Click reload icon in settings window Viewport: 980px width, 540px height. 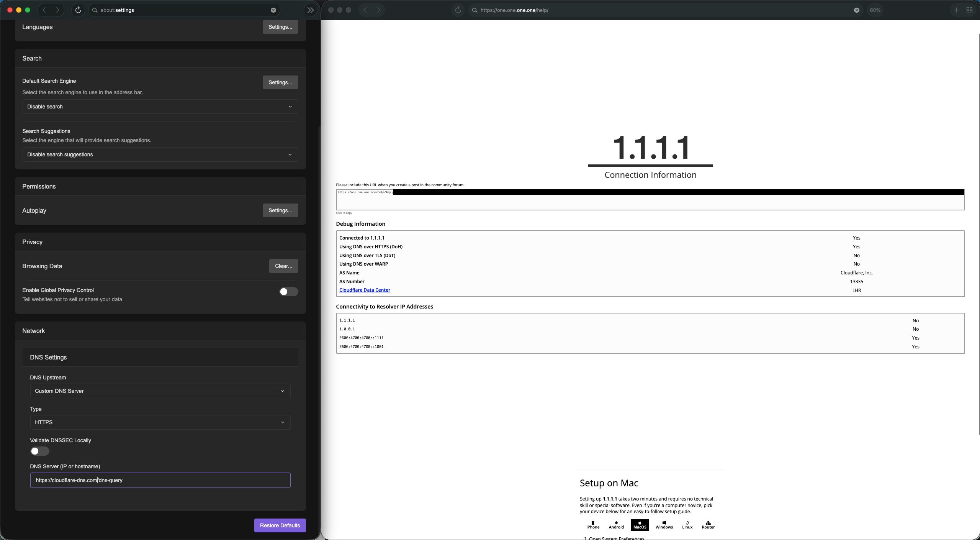78,10
